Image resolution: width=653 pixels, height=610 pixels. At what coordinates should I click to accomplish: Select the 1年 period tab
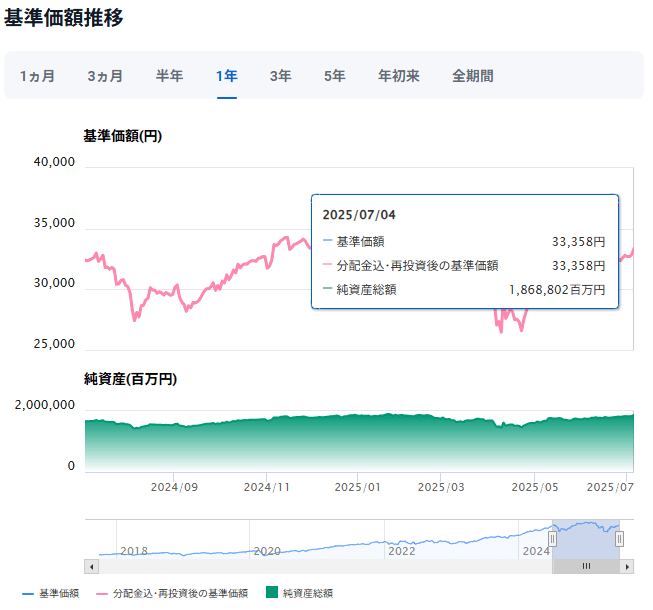227,76
